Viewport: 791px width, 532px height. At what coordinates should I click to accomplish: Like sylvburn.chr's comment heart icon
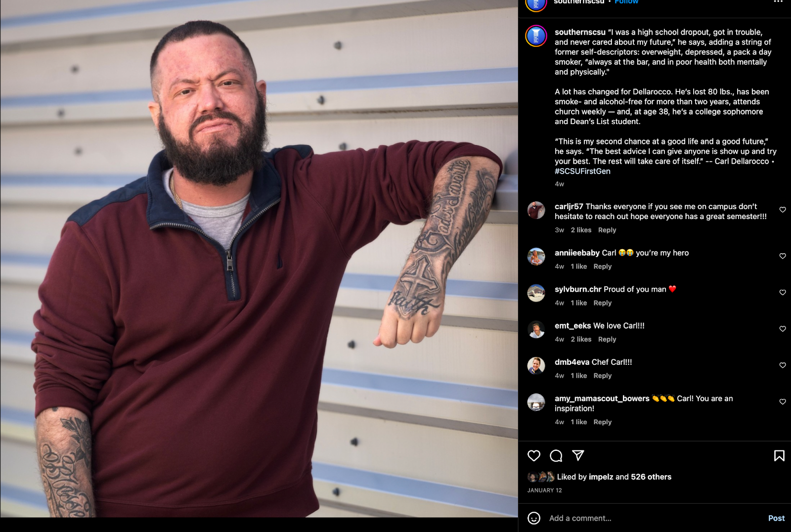(783, 293)
